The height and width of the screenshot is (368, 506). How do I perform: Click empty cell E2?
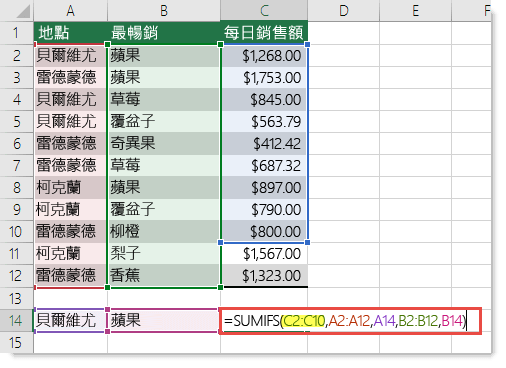pos(415,55)
